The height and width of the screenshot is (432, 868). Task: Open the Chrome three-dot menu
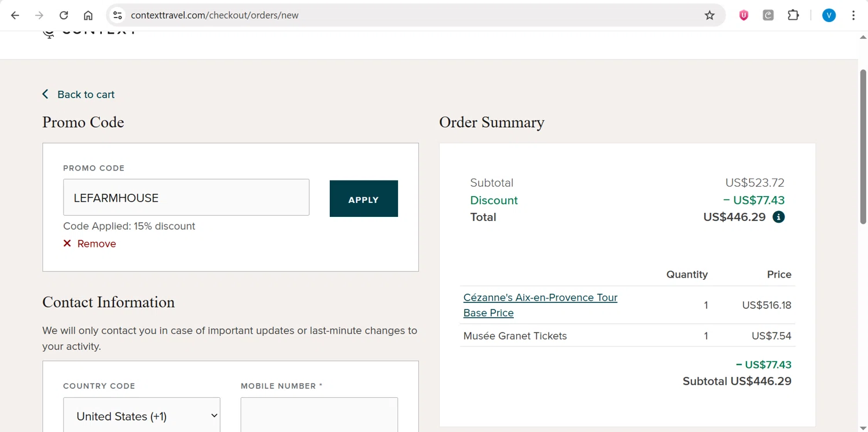854,15
